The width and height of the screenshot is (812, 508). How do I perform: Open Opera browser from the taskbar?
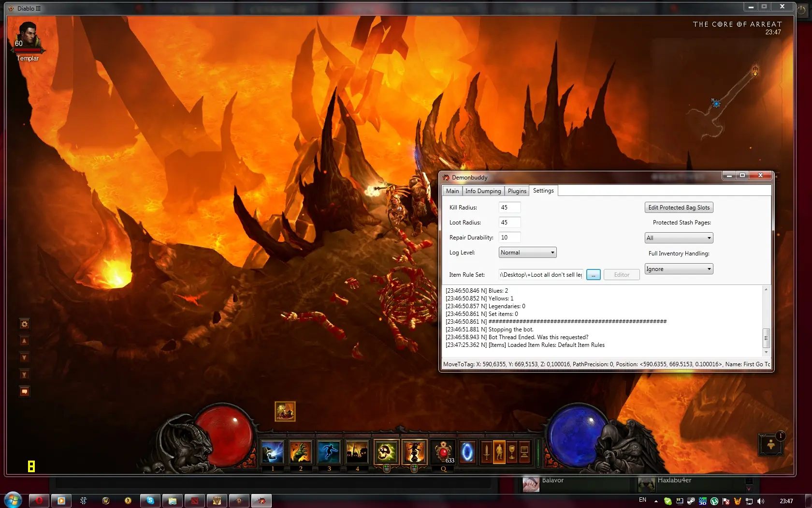point(39,501)
